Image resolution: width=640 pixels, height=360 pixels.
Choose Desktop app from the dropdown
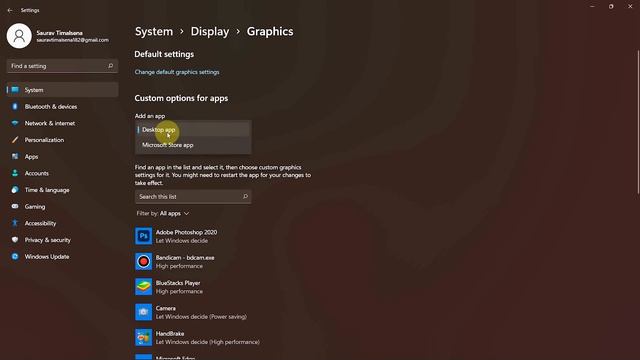[x=193, y=130]
